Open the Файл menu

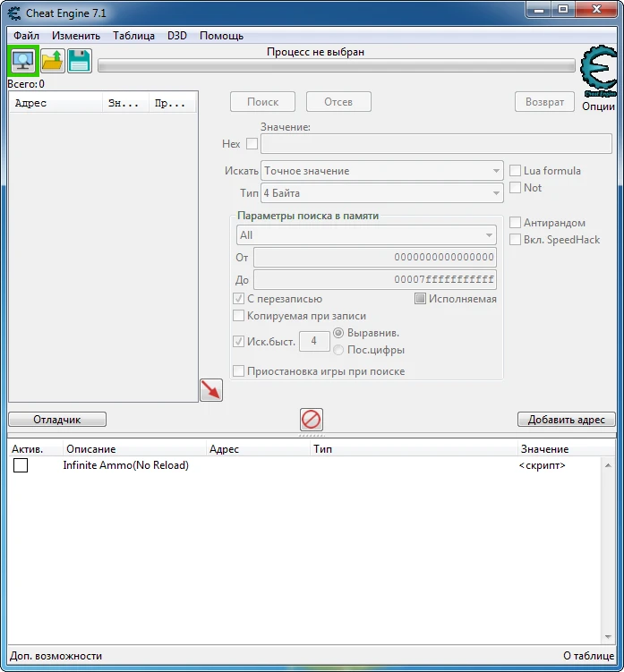pyautogui.click(x=26, y=36)
